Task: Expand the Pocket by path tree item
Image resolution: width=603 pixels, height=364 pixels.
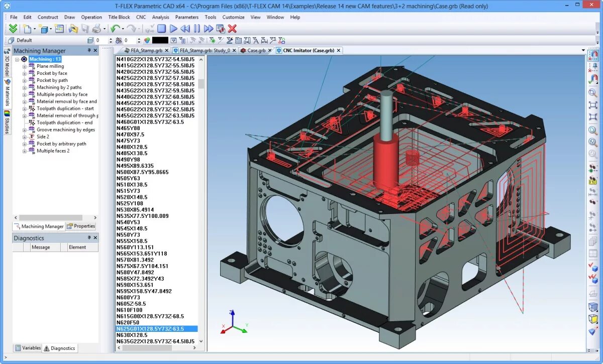Action: (x=24, y=80)
